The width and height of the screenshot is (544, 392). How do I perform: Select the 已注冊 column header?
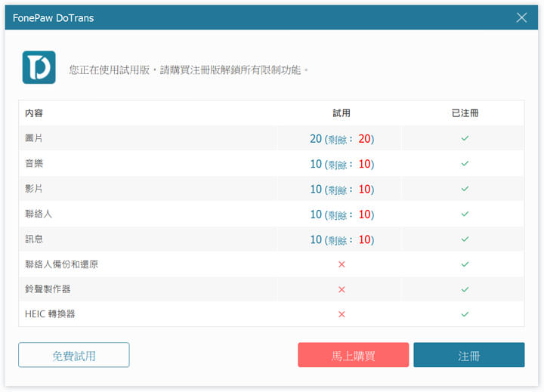pos(465,113)
